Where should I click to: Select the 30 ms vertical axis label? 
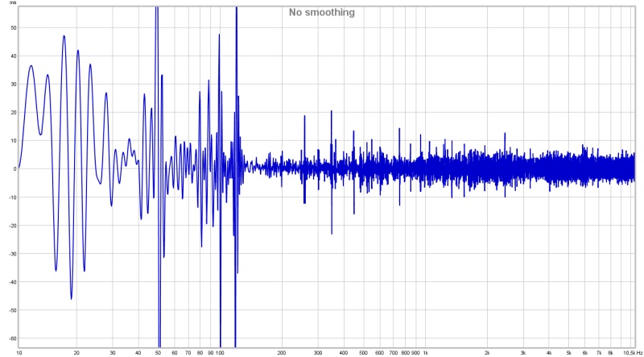pos(14,85)
